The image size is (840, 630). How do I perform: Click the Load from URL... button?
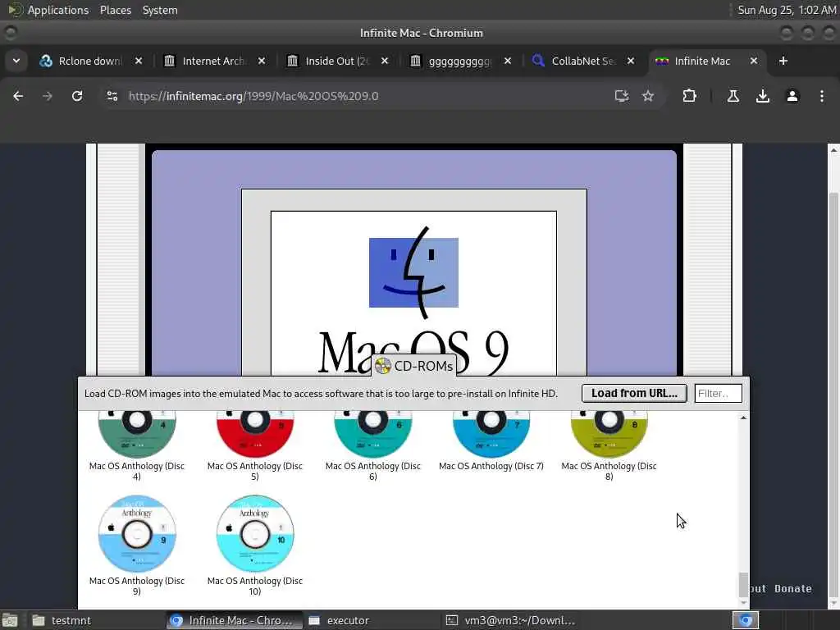(x=634, y=393)
